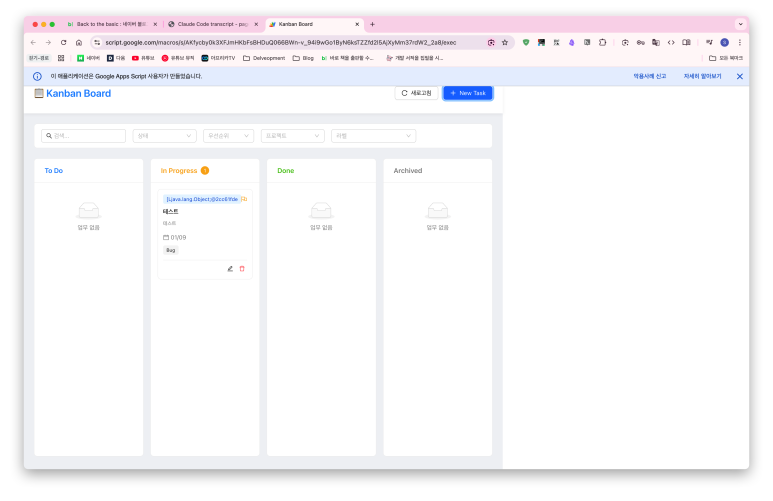773x501 pixels.
Task: Click the browser reload page icon
Action: [63, 42]
